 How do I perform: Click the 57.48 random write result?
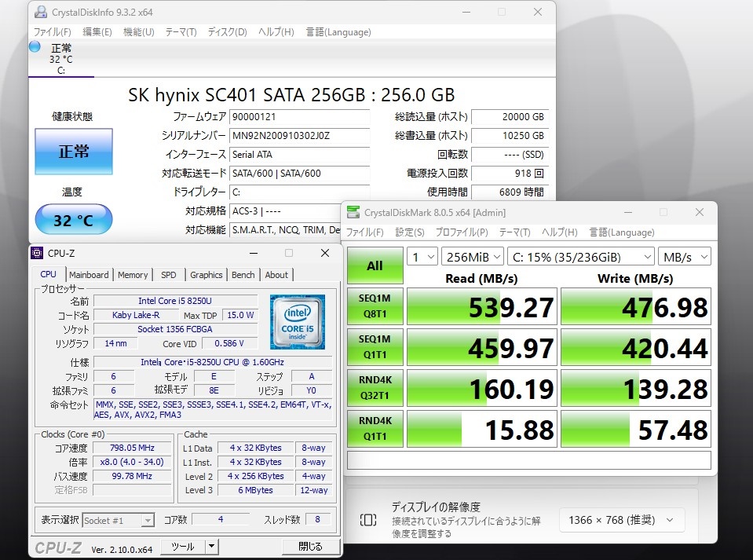click(x=636, y=429)
